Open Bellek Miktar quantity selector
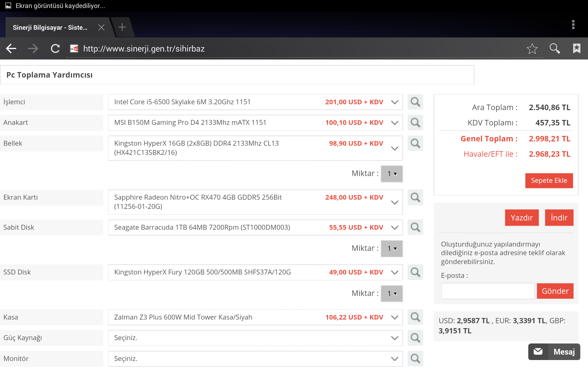 392,174
